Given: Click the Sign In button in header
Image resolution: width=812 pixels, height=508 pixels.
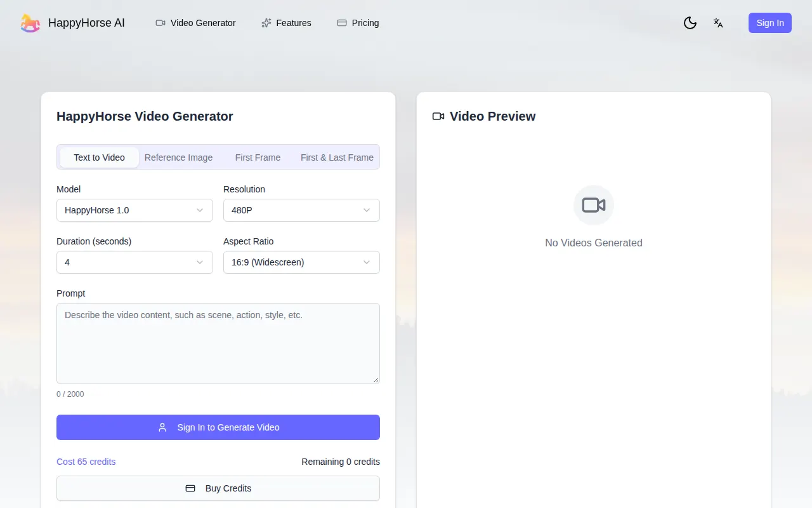Looking at the screenshot, I should [770, 23].
